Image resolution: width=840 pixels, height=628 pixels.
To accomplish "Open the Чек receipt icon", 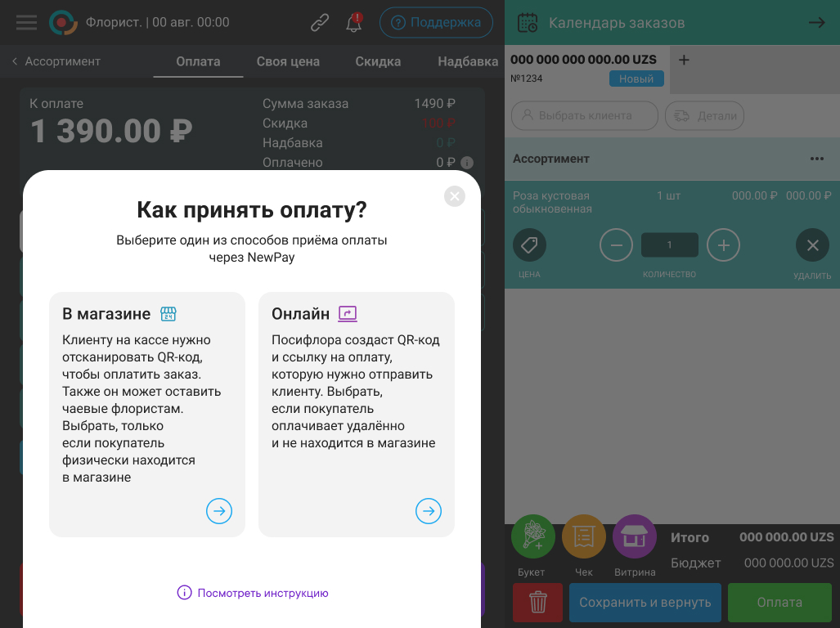I will point(584,536).
